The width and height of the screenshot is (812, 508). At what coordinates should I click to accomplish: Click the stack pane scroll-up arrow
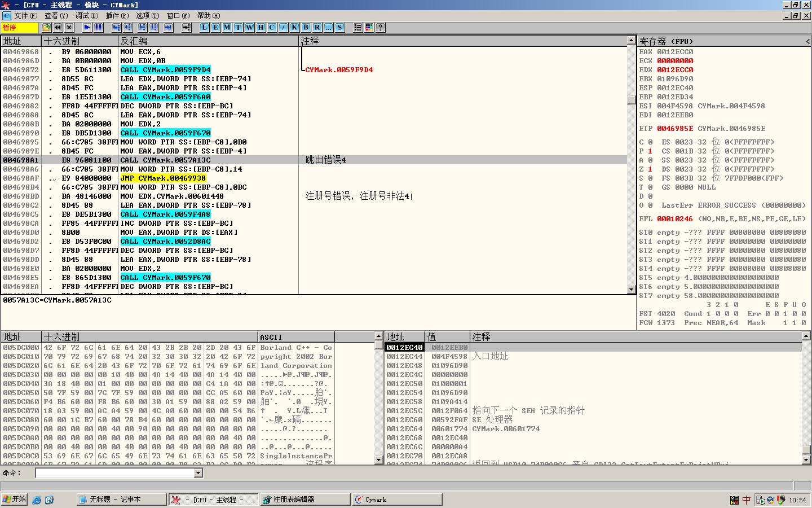[x=806, y=336]
